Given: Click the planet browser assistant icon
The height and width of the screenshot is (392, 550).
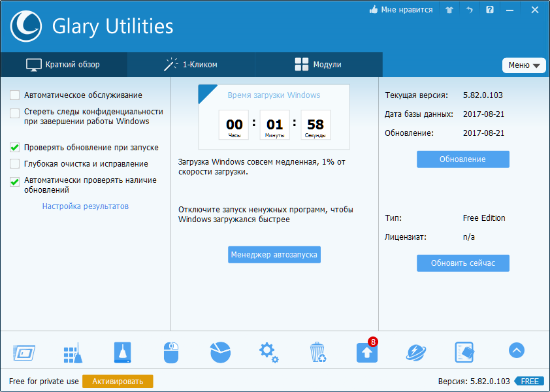Looking at the screenshot, I should click(415, 353).
